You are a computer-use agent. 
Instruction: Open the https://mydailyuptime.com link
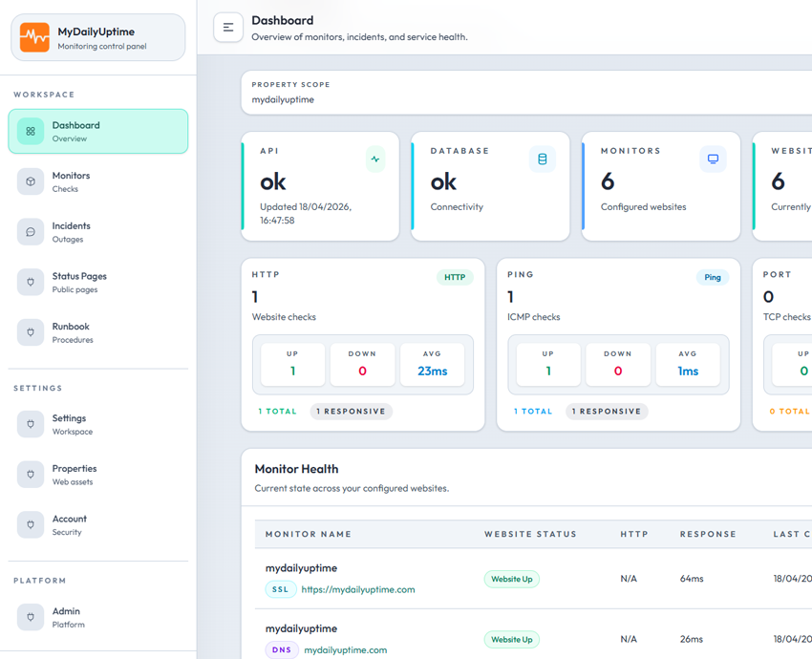[x=358, y=589]
